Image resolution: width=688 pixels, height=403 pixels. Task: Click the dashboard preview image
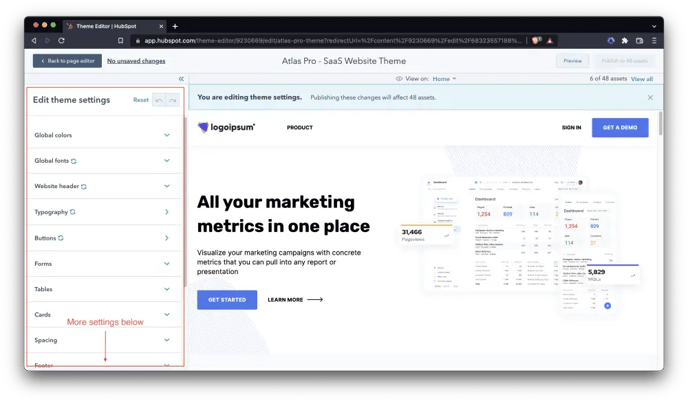[520, 244]
